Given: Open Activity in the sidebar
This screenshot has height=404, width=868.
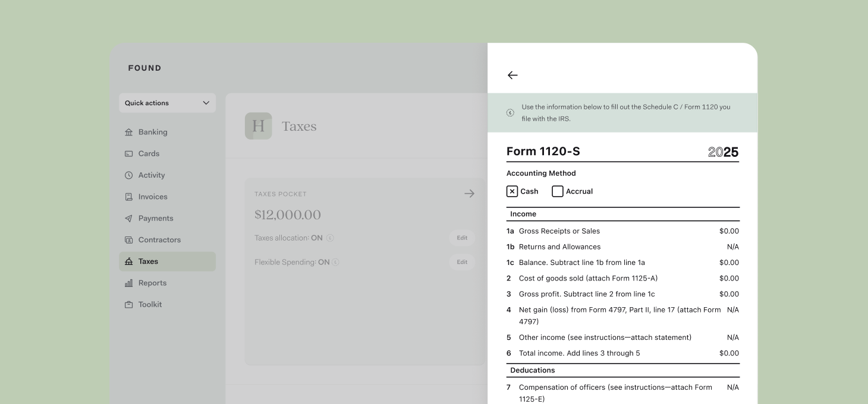Looking at the screenshot, I should [x=167, y=175].
